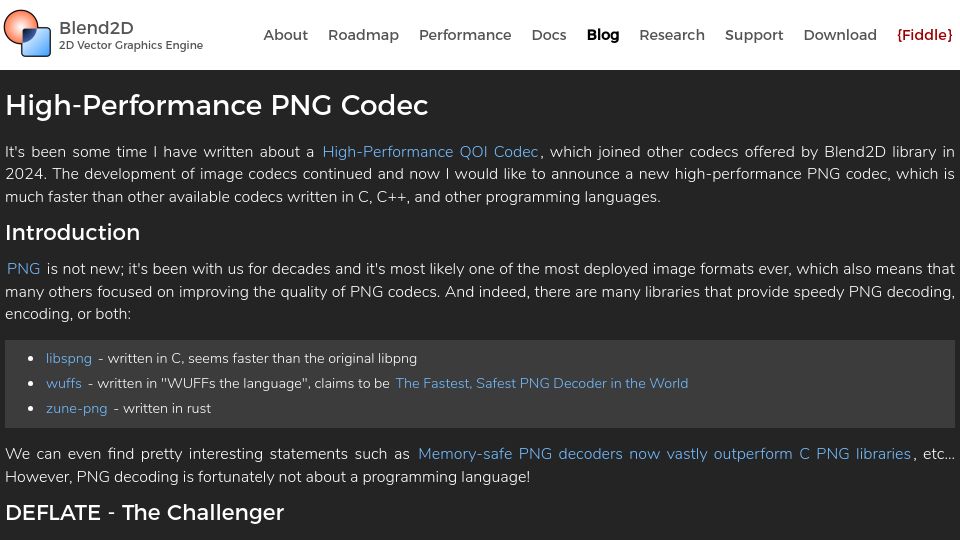Screen dimensions: 960x540
Task: Click the Blend2D site title
Action: pyautogui.click(x=96, y=28)
